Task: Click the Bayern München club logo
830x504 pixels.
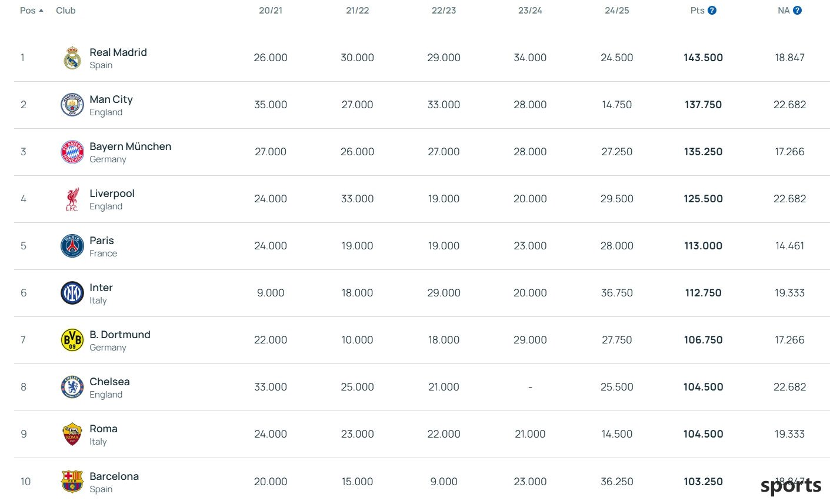Action: coord(72,152)
